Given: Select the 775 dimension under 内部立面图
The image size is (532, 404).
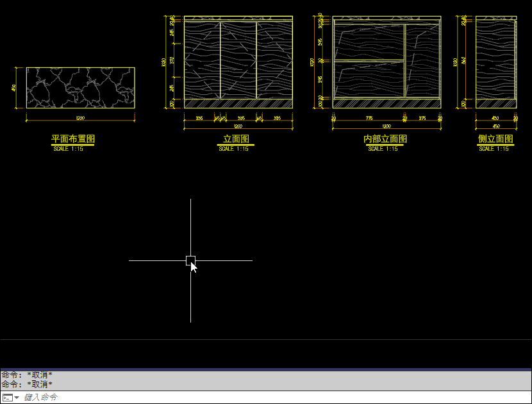Looking at the screenshot, I should 369,119.
